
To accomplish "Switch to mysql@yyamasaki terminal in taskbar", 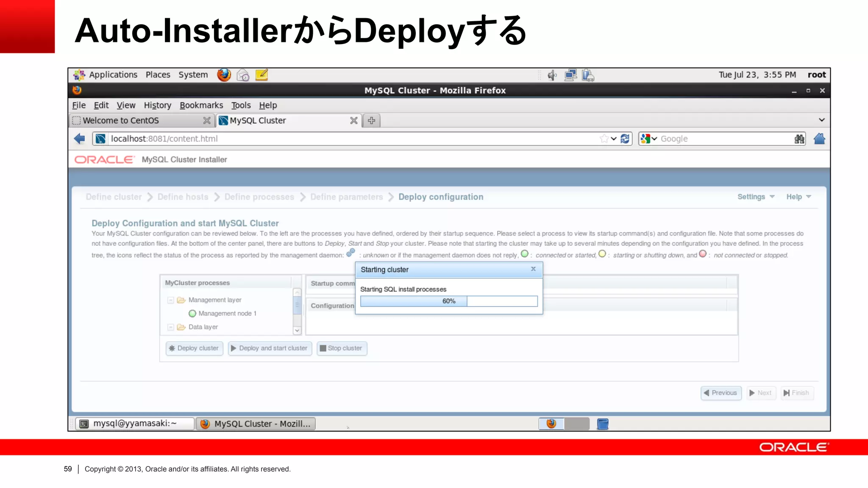I will pos(135,424).
